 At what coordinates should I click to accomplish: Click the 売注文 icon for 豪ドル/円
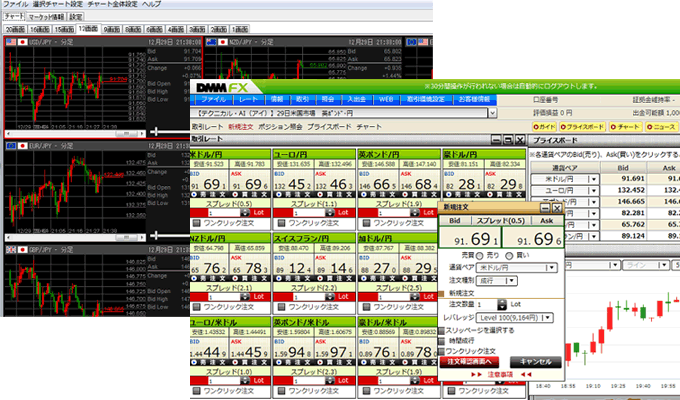coord(448,194)
